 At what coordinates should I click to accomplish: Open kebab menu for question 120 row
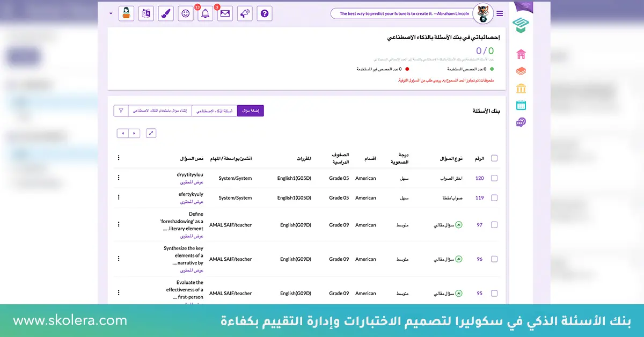tap(119, 178)
